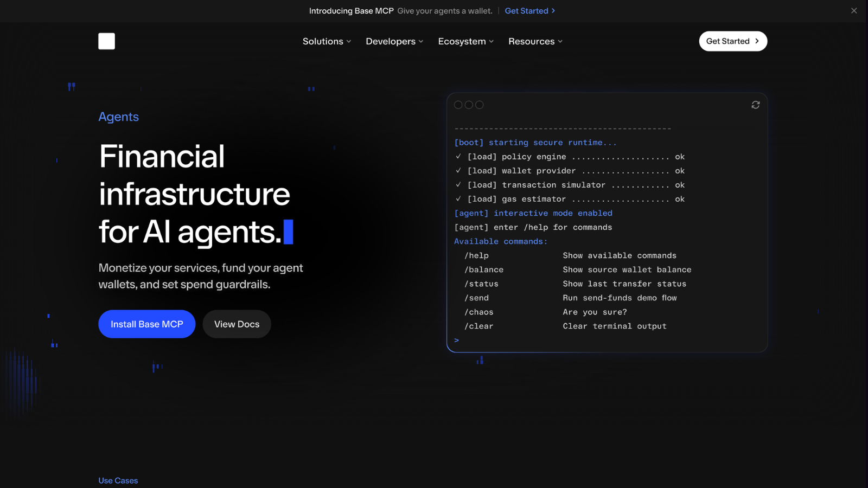Screen dimensions: 868x488
Task: Jump to the Use Cases section link
Action: pos(118,480)
